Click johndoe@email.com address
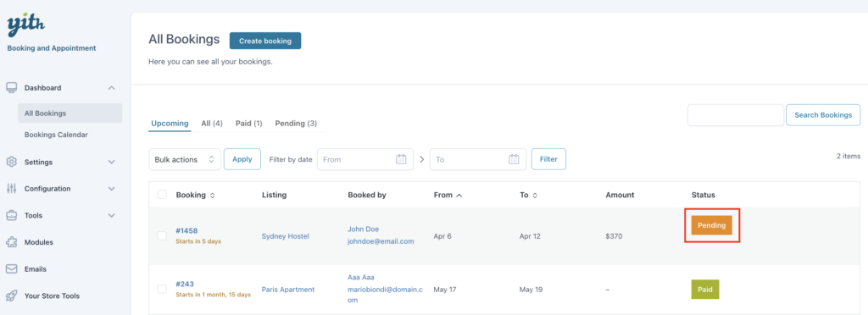Screen dimensions: 868x315 coord(381,241)
